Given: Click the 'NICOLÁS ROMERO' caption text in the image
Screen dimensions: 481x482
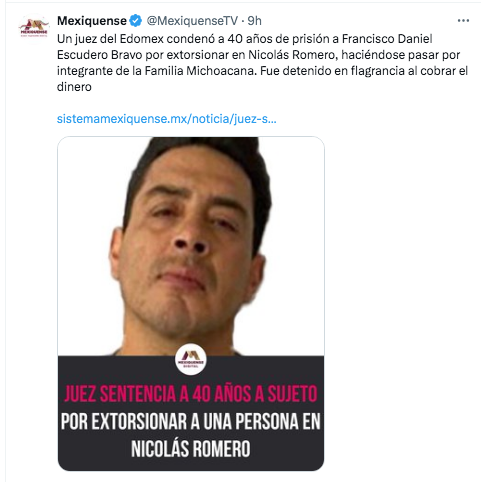Looking at the screenshot, I should pos(191,449).
